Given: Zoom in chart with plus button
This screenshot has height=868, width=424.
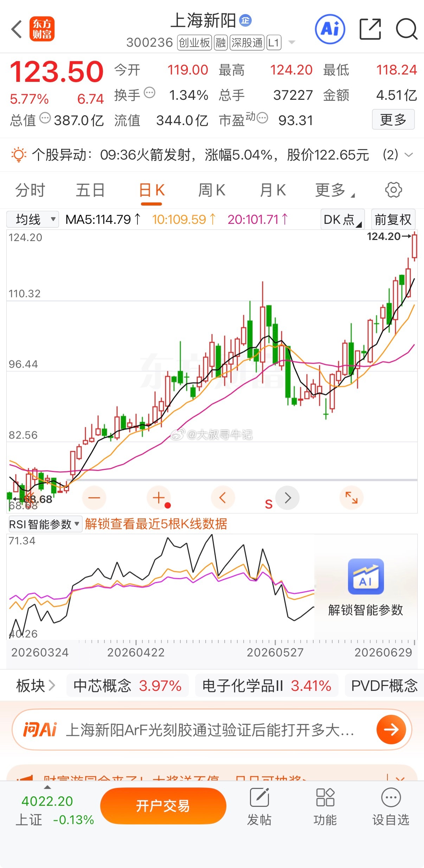Looking at the screenshot, I should tap(159, 498).
